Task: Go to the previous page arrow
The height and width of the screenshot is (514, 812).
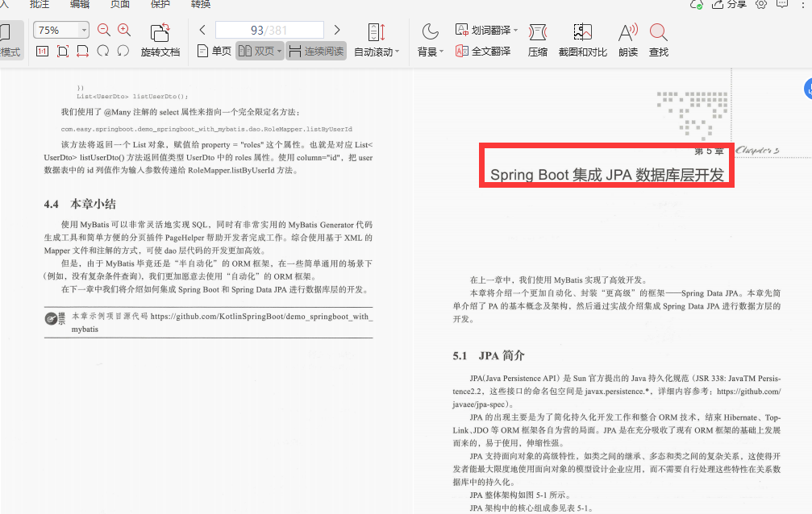Action: [x=202, y=30]
